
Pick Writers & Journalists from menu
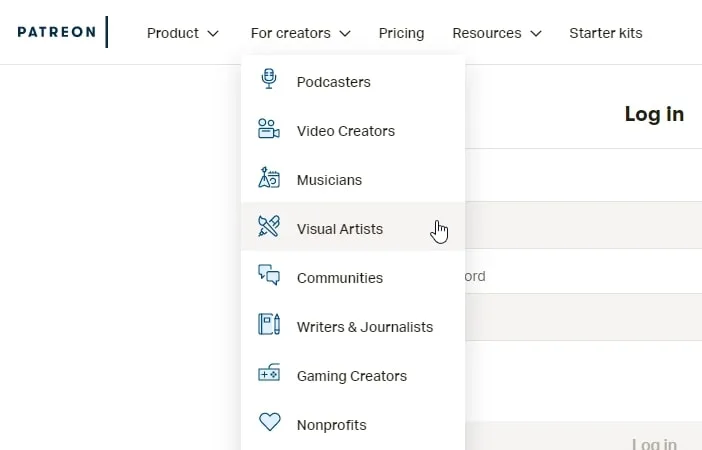[364, 327]
